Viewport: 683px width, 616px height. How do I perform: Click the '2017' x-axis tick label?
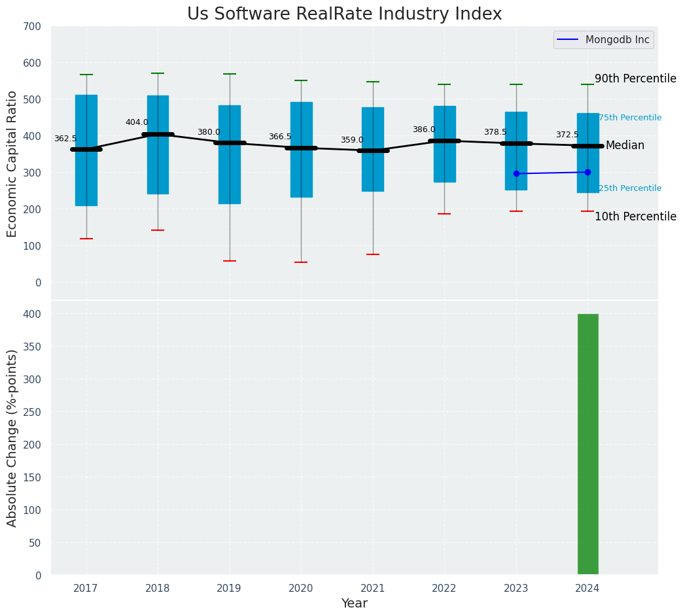(86, 589)
